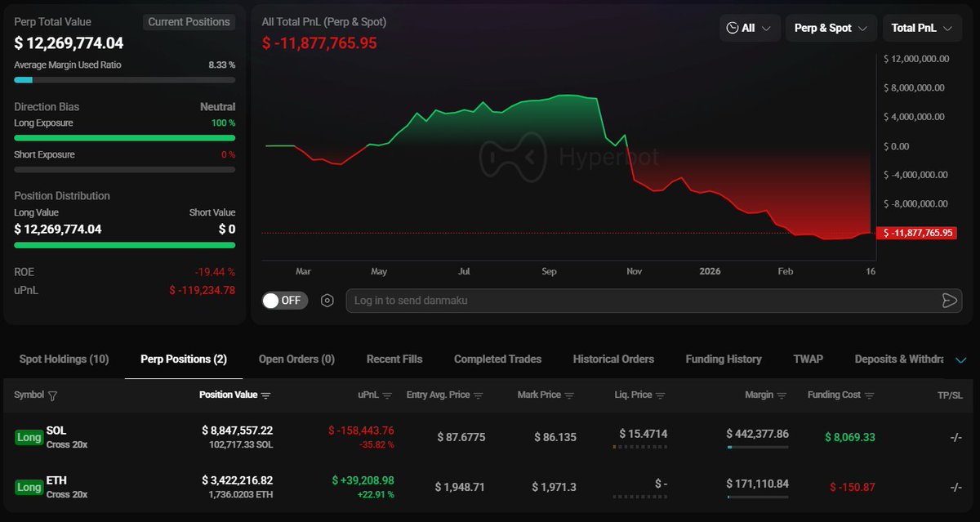
Task: Click the clock icon in All selector
Action: (733, 28)
